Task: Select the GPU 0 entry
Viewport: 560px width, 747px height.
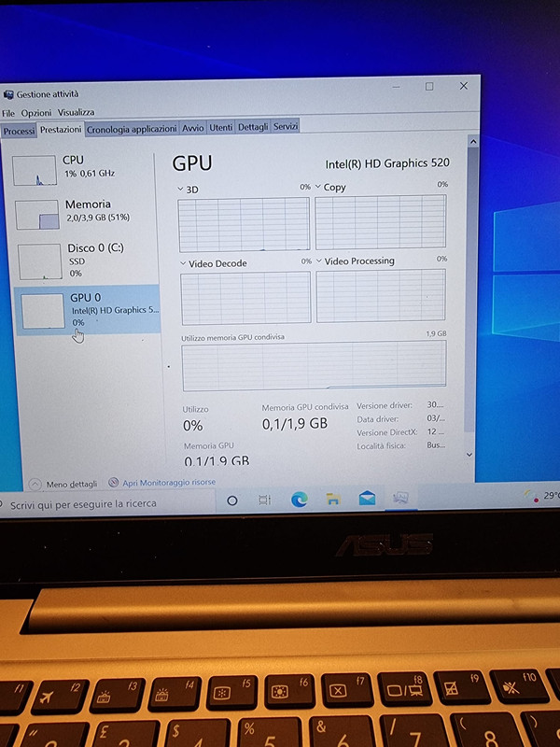Action: [x=88, y=310]
